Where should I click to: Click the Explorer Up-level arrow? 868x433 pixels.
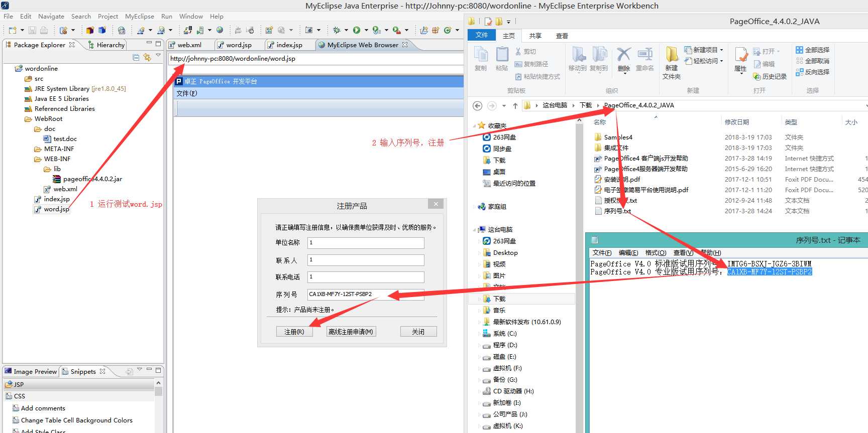(515, 105)
